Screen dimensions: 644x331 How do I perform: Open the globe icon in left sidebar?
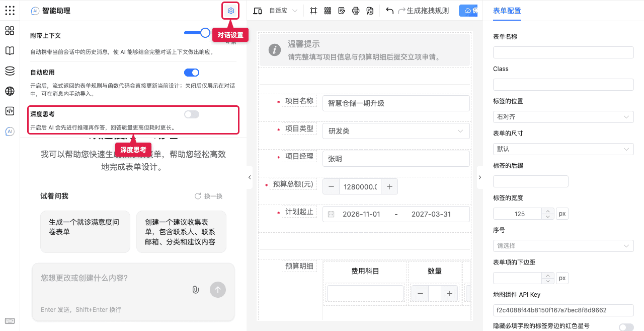point(10,91)
